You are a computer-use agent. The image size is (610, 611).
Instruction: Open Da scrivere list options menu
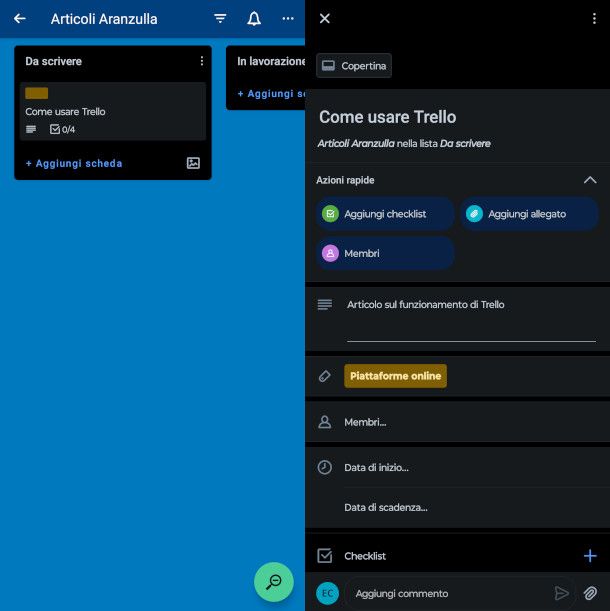[202, 61]
